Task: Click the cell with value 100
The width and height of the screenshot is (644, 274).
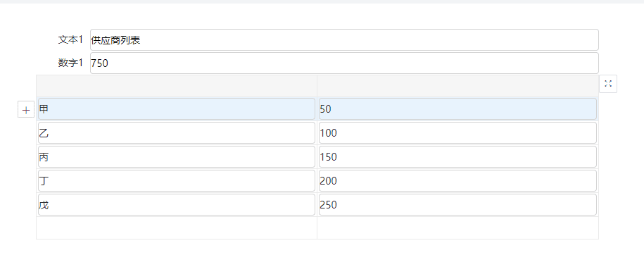Action: (457, 132)
